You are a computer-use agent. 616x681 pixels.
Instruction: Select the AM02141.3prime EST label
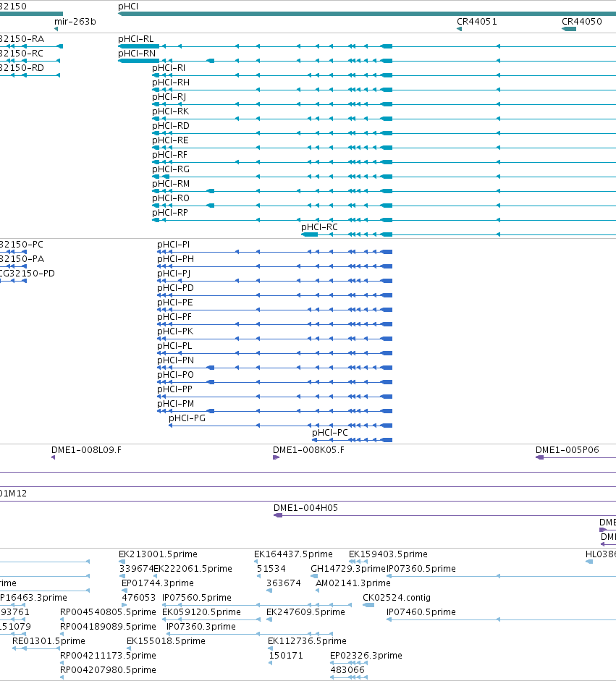353,583
